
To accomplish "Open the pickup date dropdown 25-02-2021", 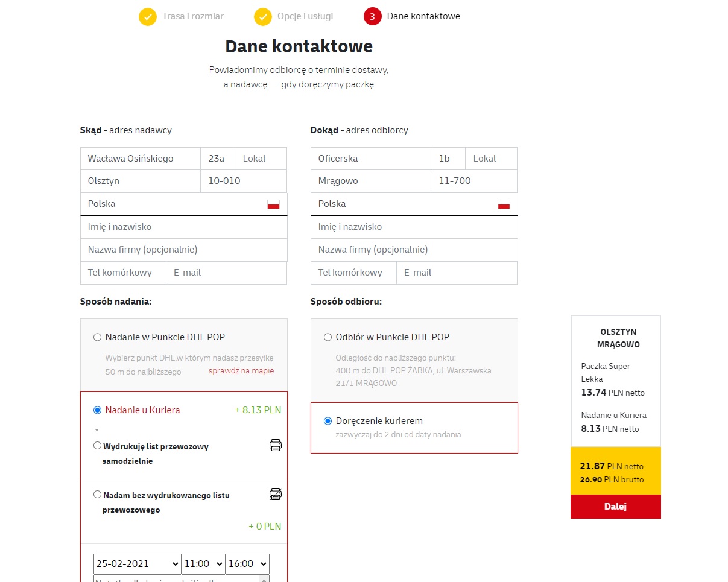I will (x=138, y=564).
